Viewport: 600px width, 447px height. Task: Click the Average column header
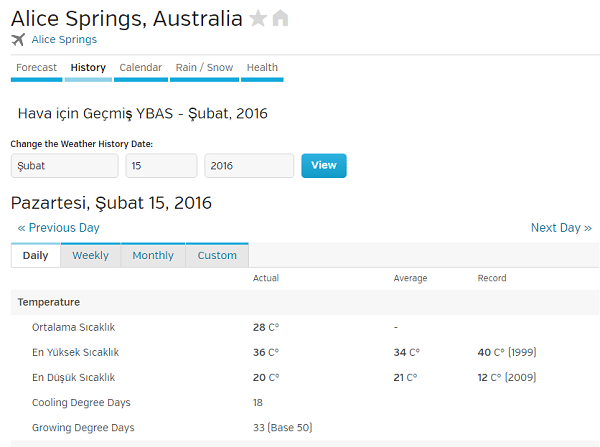pyautogui.click(x=410, y=278)
